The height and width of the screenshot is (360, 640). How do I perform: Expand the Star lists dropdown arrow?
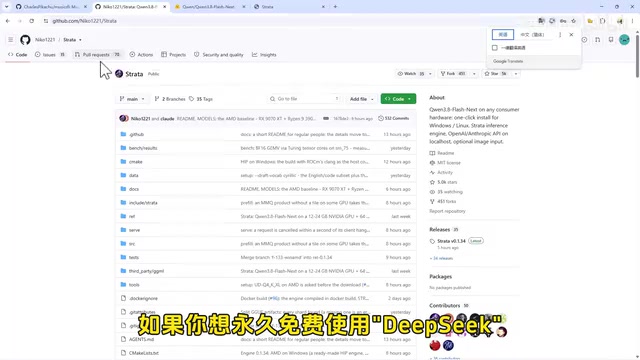point(516,74)
